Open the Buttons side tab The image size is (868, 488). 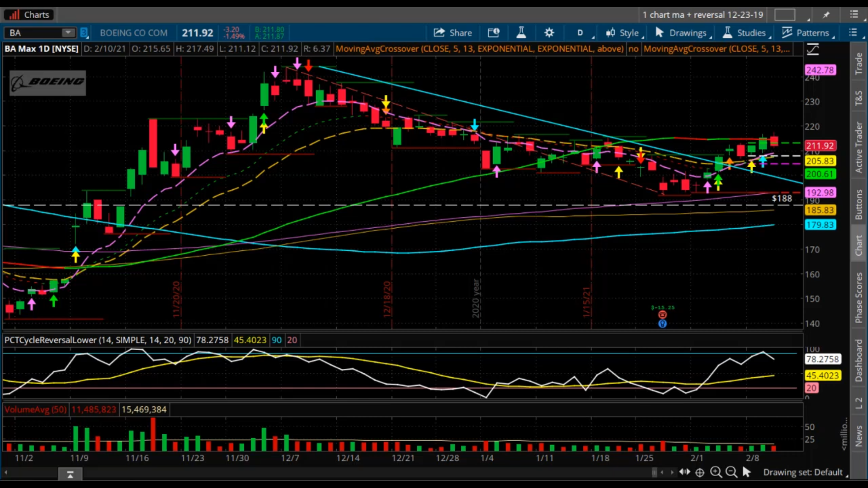point(859,205)
